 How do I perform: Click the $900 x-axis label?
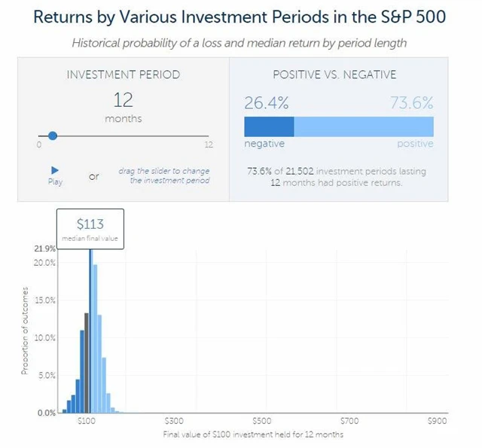pyautogui.click(x=437, y=421)
